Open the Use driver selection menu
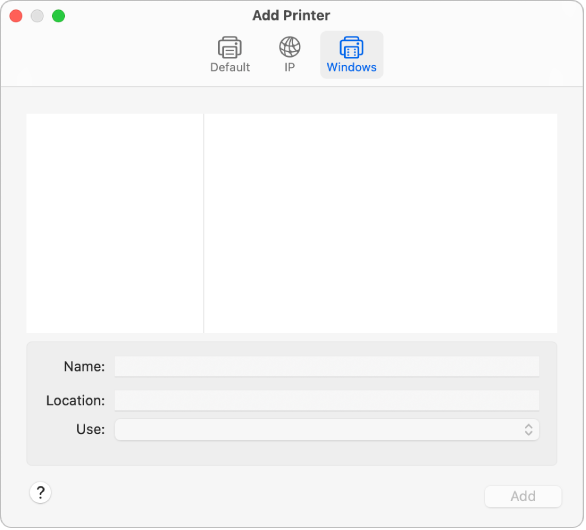586x530 pixels. [x=327, y=429]
